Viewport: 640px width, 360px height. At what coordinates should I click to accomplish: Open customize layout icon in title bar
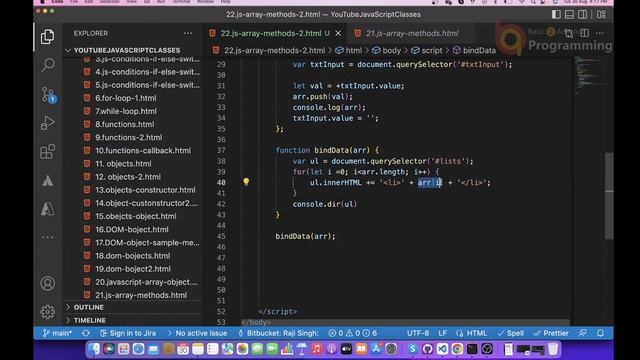point(601,14)
